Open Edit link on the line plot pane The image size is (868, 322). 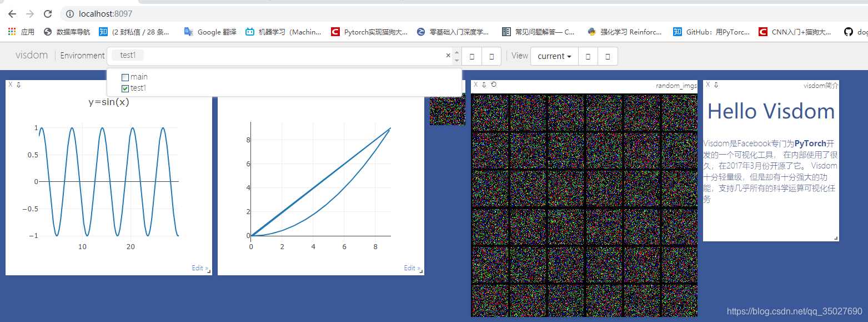coord(412,268)
